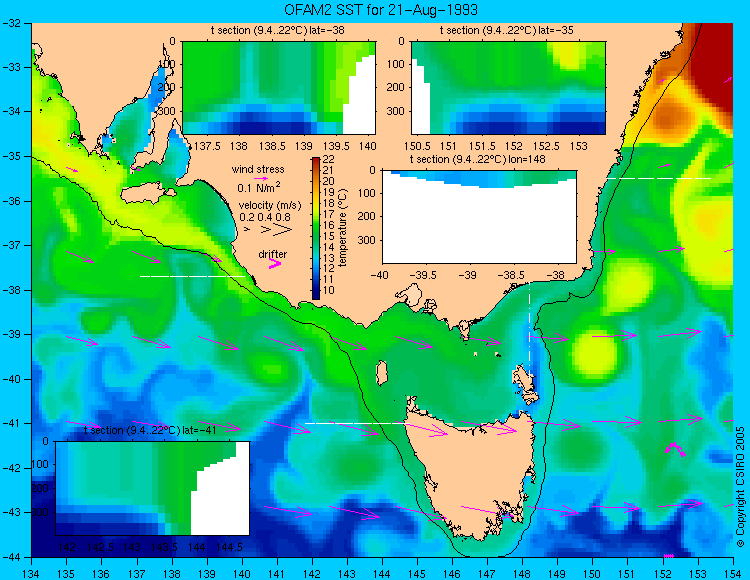The width and height of the screenshot is (750, 580).
Task: Select the 't section lon=148' inset title
Action: tap(477, 159)
